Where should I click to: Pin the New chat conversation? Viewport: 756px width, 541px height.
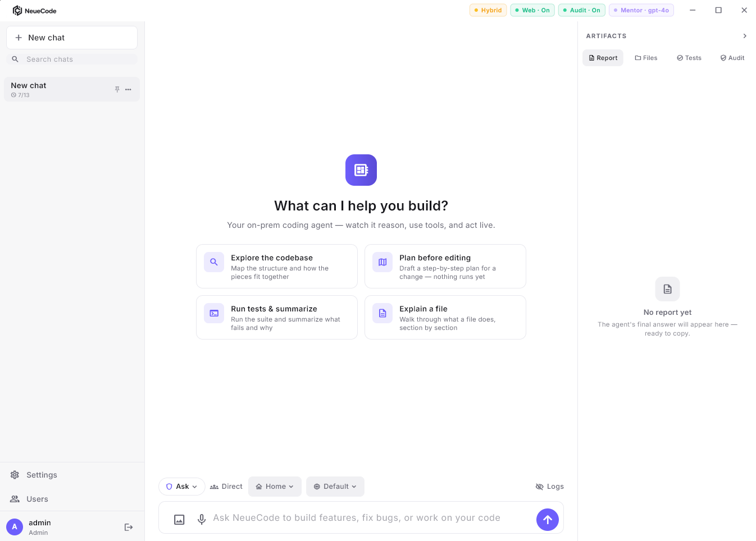coord(117,89)
